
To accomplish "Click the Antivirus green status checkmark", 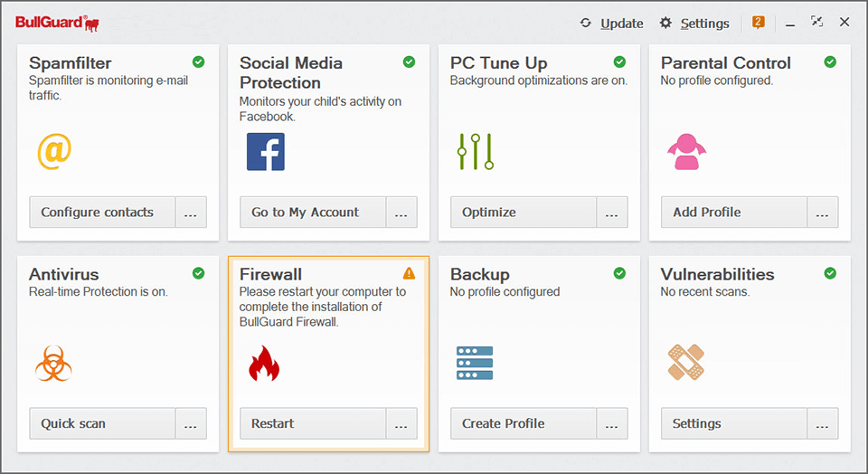I will pyautogui.click(x=198, y=273).
